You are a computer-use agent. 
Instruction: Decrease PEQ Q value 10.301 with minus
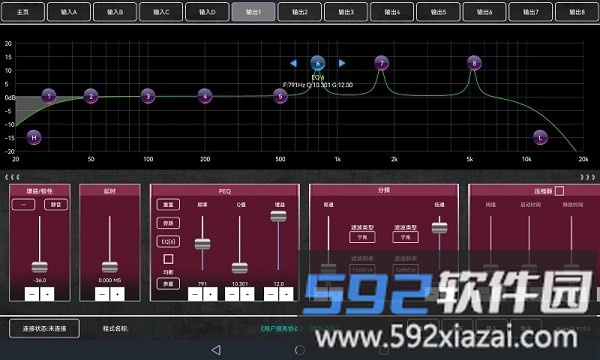(x=232, y=294)
